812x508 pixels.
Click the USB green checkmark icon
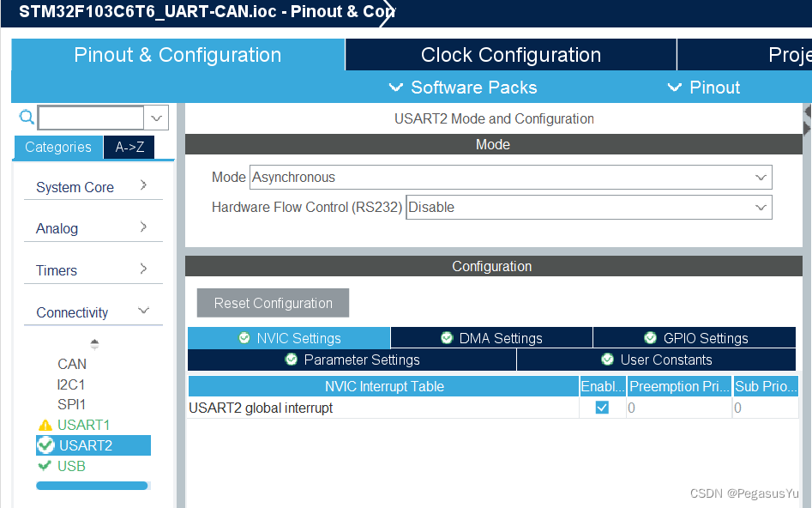coord(45,465)
